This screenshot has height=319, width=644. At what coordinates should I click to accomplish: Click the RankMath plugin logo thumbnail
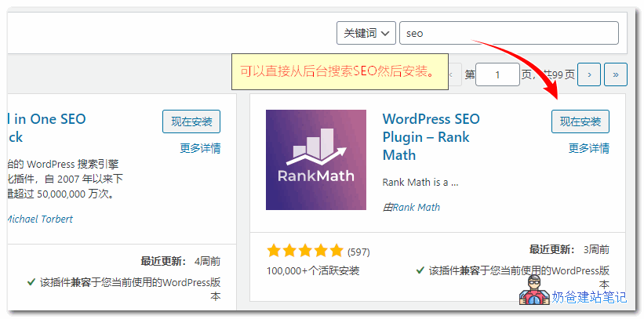click(316, 160)
